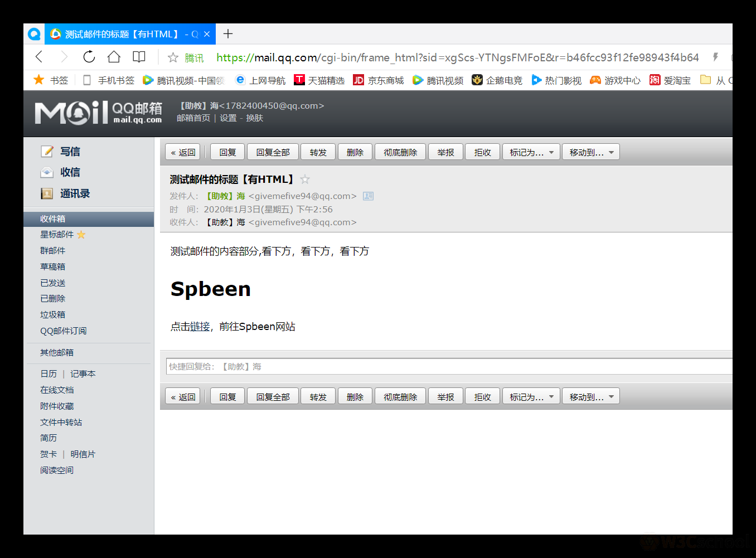Open the 设置 settings link in header
The height and width of the screenshot is (558, 756).
[228, 118]
